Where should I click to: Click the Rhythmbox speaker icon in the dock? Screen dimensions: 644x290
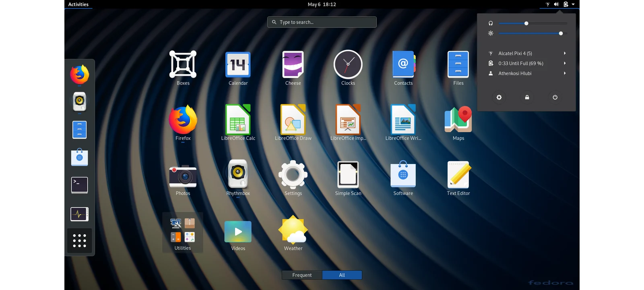coord(79,101)
